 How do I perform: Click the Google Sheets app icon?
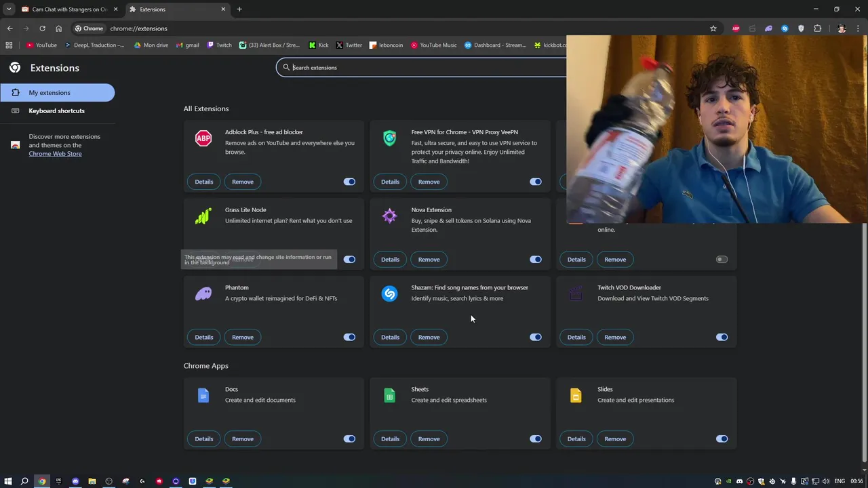389,395
